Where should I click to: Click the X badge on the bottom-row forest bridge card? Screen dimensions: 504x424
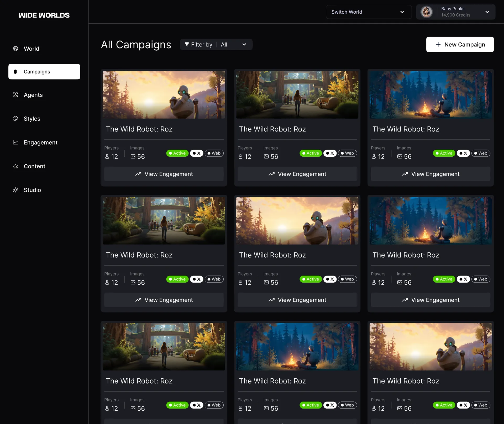pyautogui.click(x=197, y=405)
